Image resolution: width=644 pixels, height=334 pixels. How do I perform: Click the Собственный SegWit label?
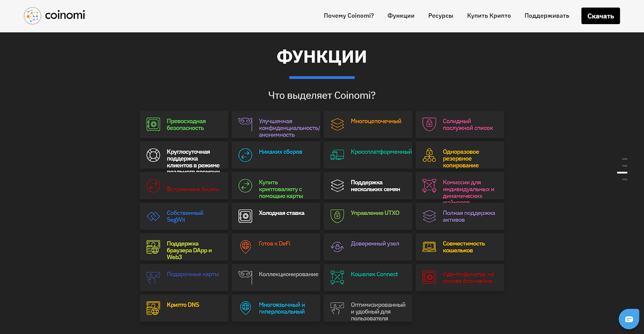[x=185, y=216]
